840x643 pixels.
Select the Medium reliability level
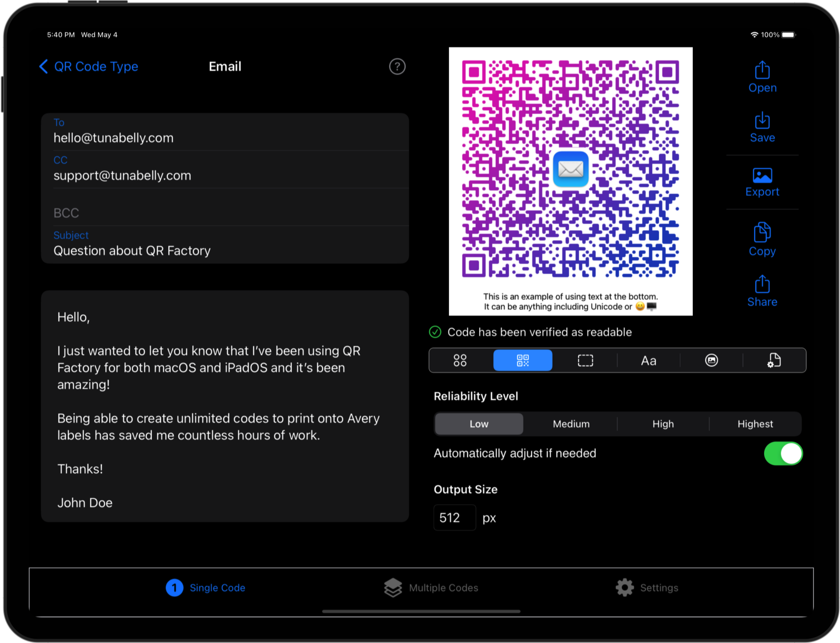570,424
